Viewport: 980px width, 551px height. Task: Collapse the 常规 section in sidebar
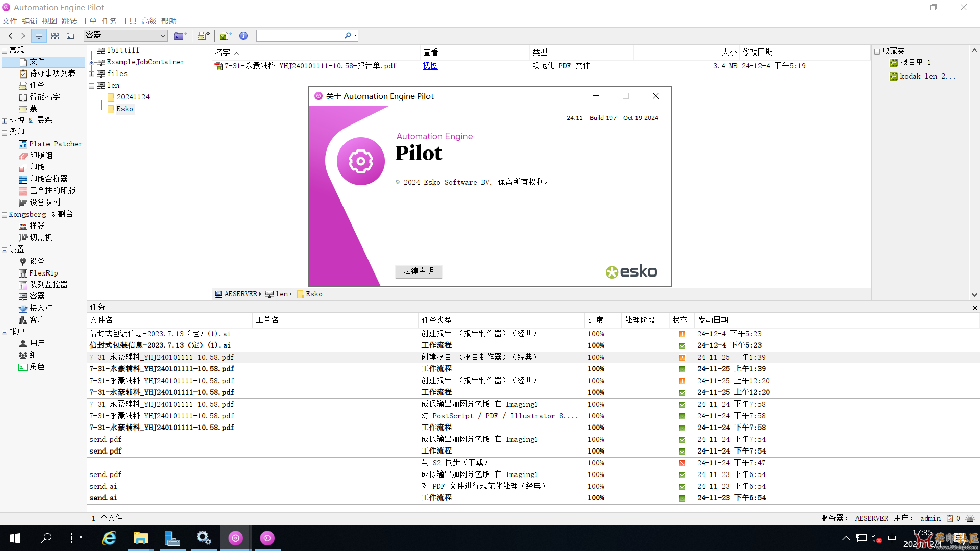point(4,50)
